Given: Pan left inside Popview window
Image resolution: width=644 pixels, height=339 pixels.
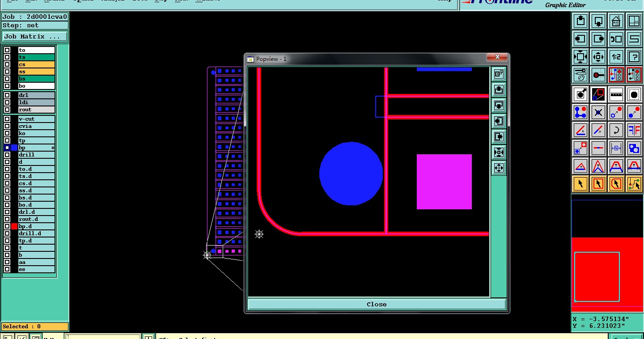Looking at the screenshot, I should tap(499, 121).
